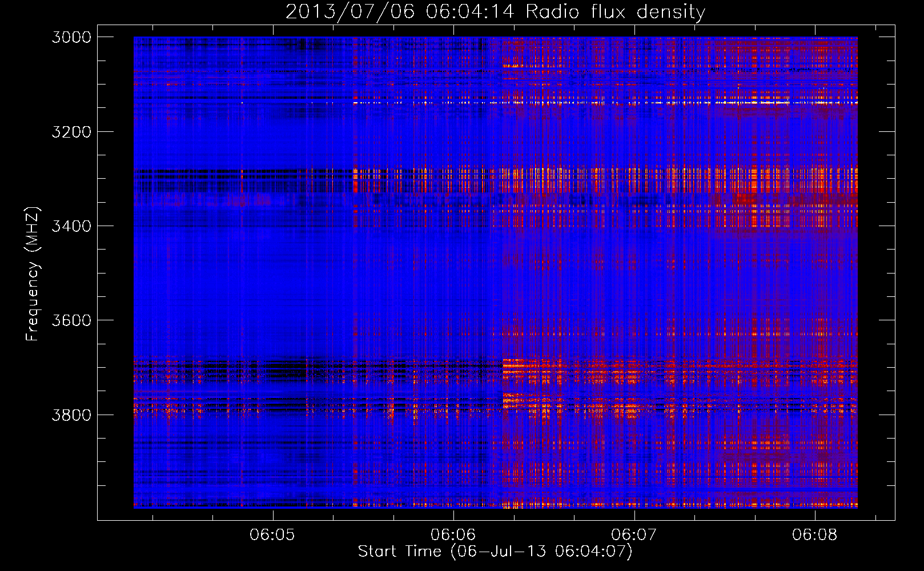Click the 3400 frequency axis label
Image resolution: width=924 pixels, height=571 pixels.
click(71, 226)
